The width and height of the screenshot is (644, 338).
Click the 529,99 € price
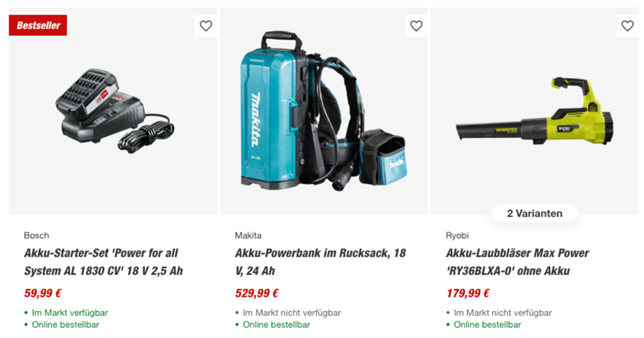257,293
